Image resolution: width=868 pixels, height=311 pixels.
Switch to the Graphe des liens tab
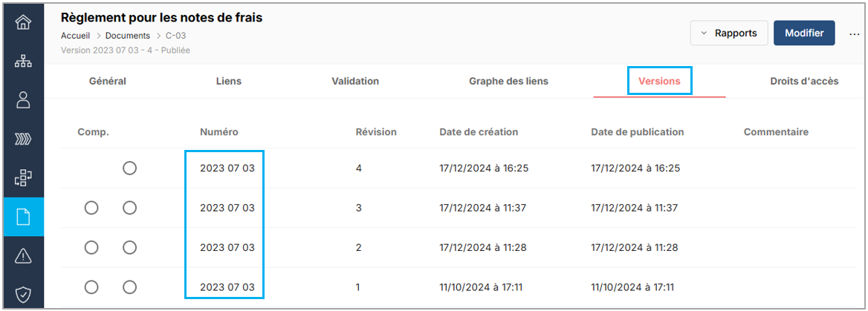pos(508,81)
